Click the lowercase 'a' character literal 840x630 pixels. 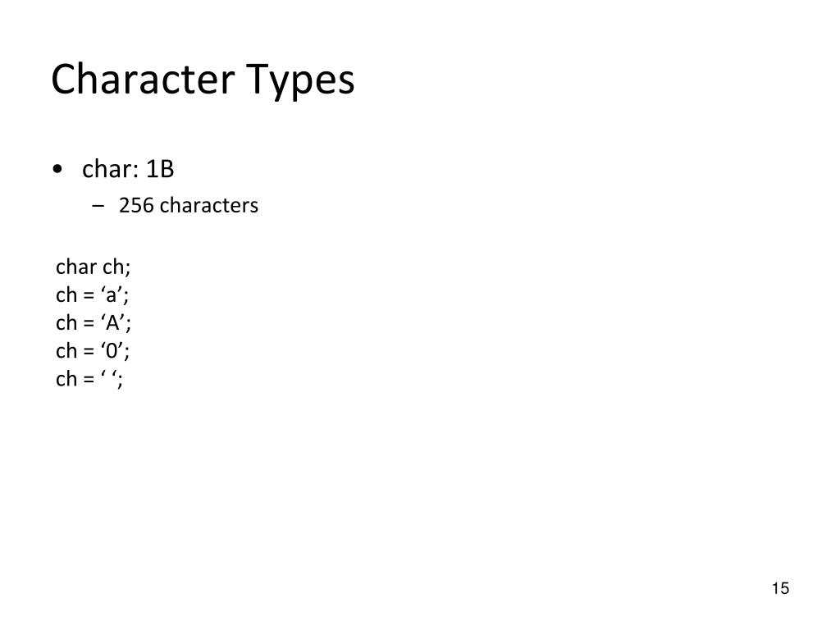[x=111, y=295]
